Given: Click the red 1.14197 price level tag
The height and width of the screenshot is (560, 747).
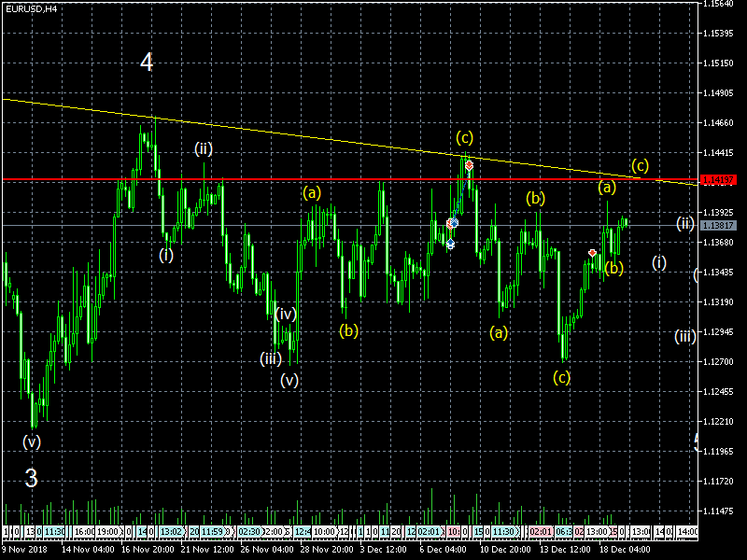Looking at the screenshot, I should click(718, 179).
